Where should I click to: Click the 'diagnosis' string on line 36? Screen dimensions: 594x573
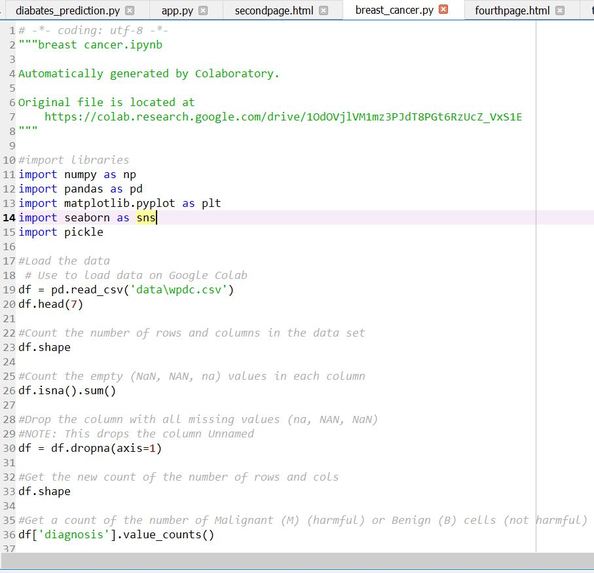[x=74, y=534]
